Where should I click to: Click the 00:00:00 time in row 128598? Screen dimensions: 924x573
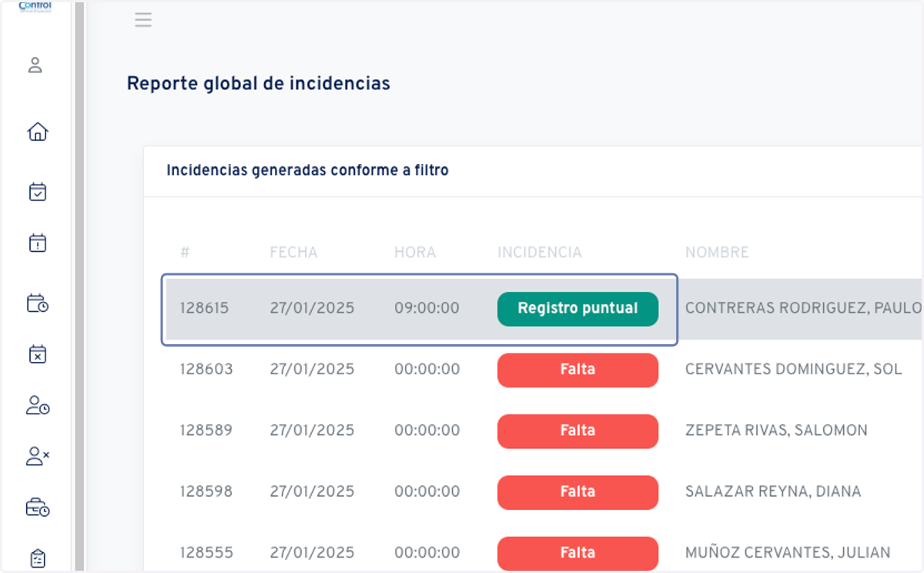427,491
